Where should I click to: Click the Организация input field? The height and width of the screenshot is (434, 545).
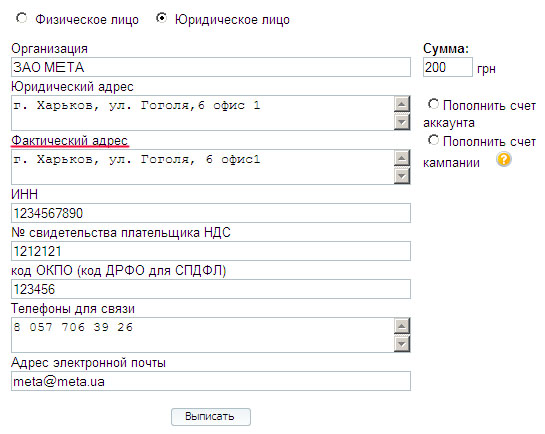tap(211, 67)
